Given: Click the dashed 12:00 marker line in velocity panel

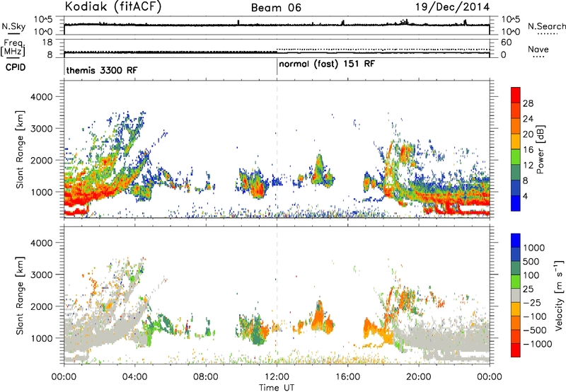Looking at the screenshot, I should coord(277,295).
